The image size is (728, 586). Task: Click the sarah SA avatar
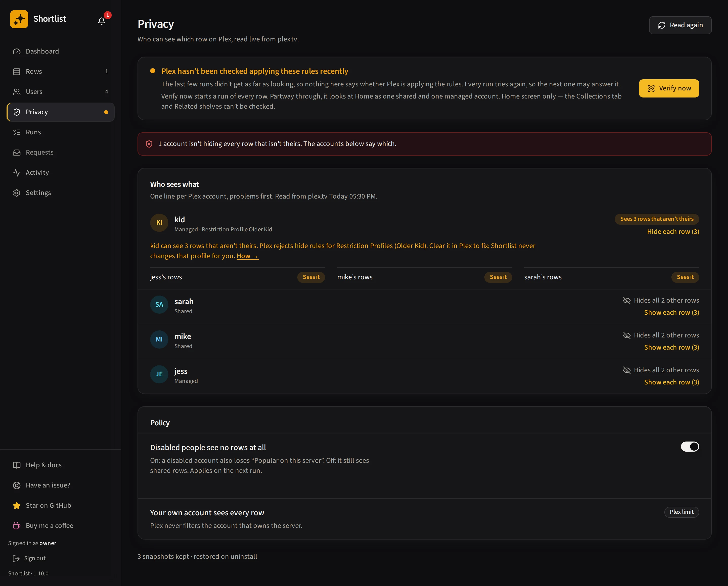(x=159, y=304)
